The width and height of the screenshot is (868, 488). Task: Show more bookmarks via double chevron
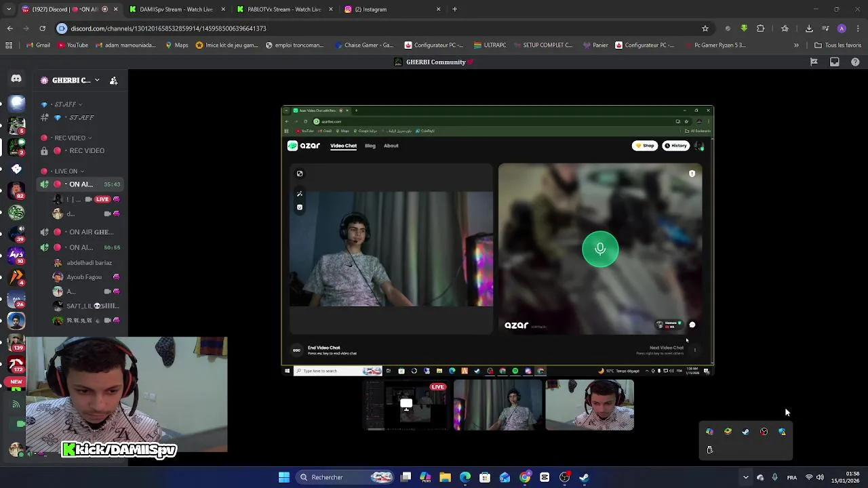click(x=796, y=45)
